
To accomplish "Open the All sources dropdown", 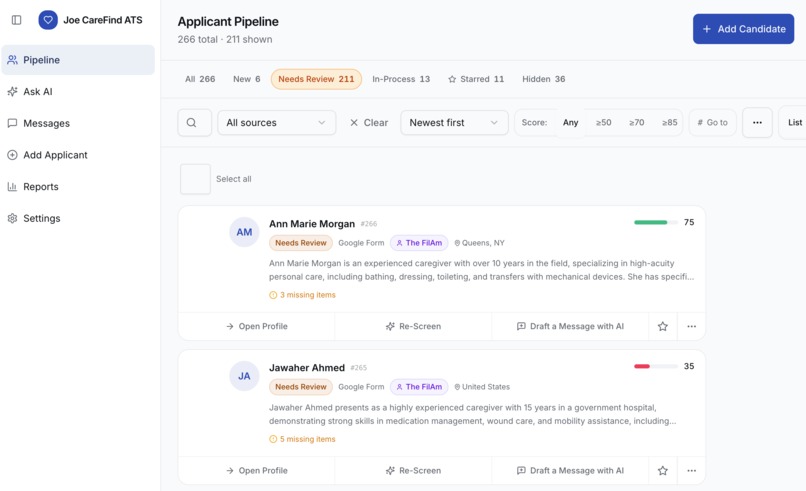I will (x=277, y=123).
